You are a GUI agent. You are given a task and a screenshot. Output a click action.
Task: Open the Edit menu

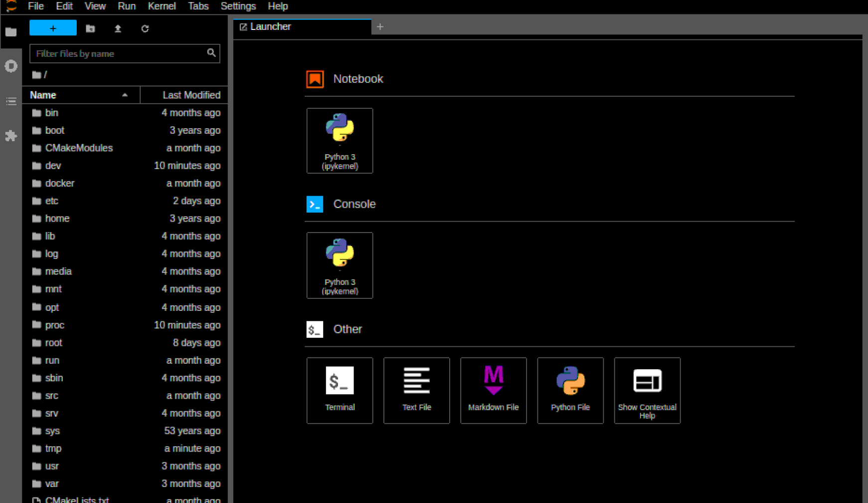64,6
